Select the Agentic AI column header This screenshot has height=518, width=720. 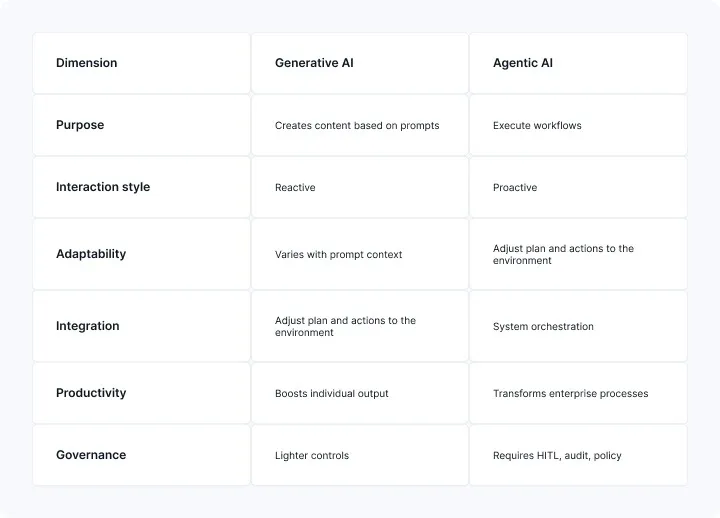[x=578, y=63]
